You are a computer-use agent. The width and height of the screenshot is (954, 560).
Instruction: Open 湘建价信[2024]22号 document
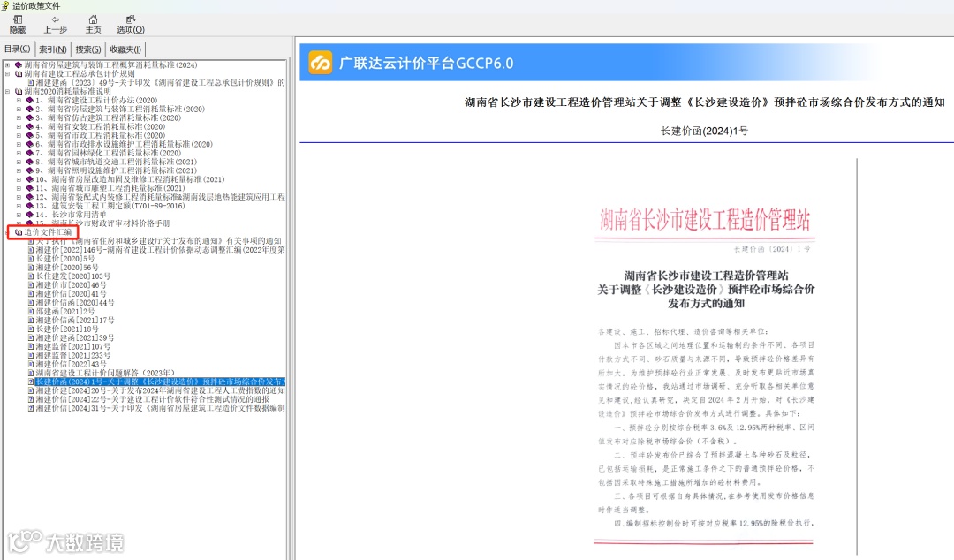[x=152, y=399]
